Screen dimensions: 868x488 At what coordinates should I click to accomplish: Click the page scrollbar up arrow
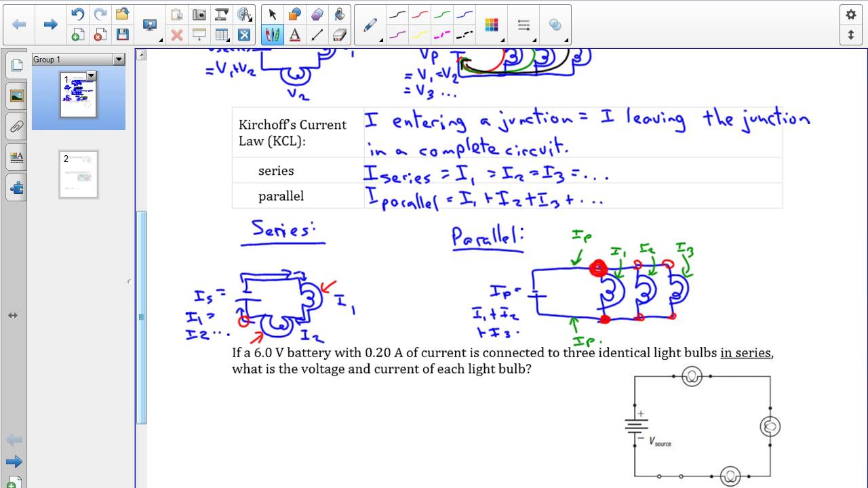click(141, 55)
